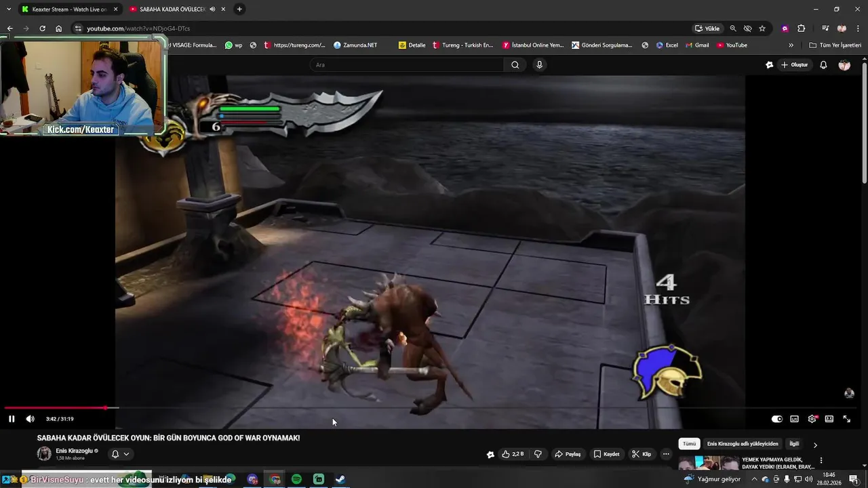Open the three-dot more actions menu
Viewport: 868px width, 488px height.
point(667,454)
